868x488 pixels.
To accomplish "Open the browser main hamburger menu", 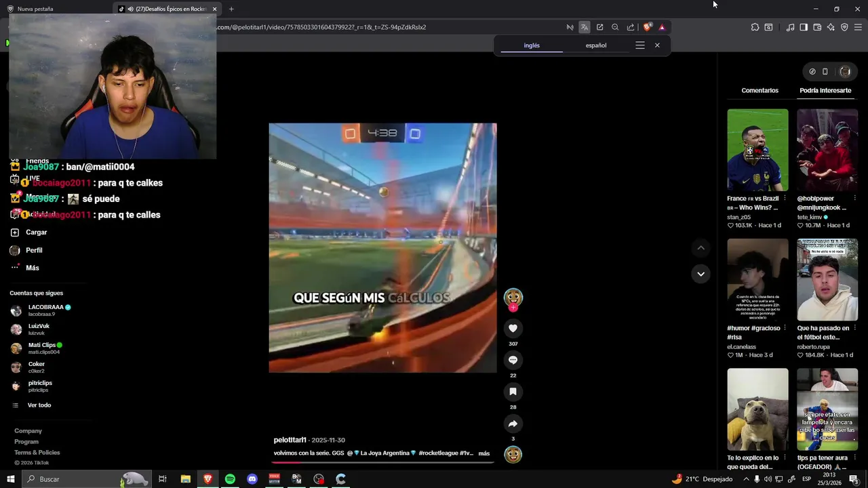I will click(x=858, y=27).
